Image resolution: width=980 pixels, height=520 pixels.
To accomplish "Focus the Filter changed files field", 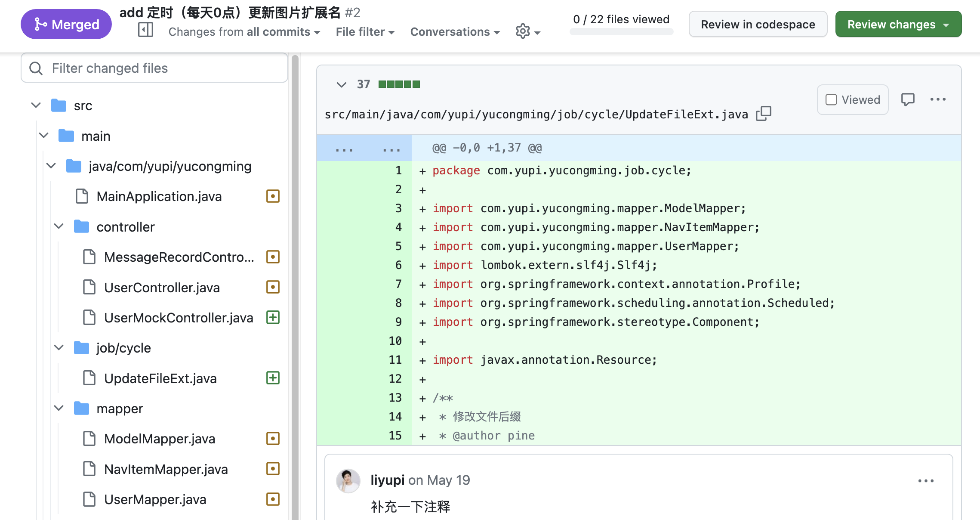I will pyautogui.click(x=163, y=68).
